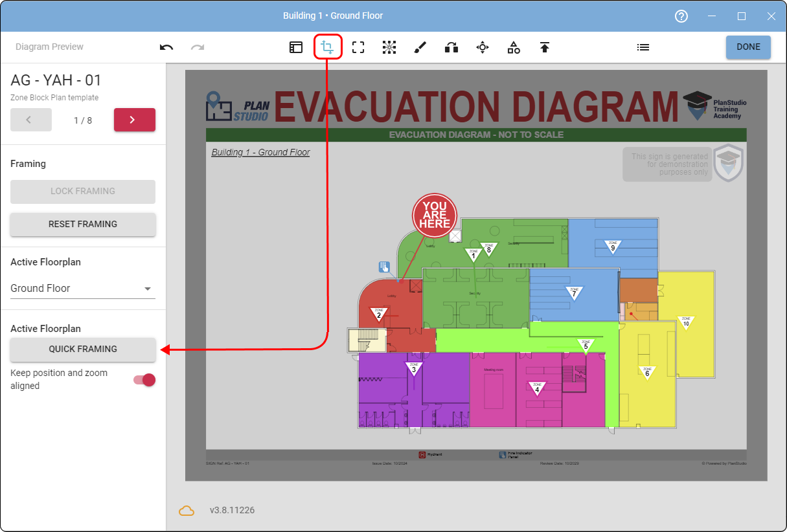Viewport: 787px width, 532px height.
Task: Click the Building 1 - Ground Floor label
Action: pyautogui.click(x=260, y=153)
